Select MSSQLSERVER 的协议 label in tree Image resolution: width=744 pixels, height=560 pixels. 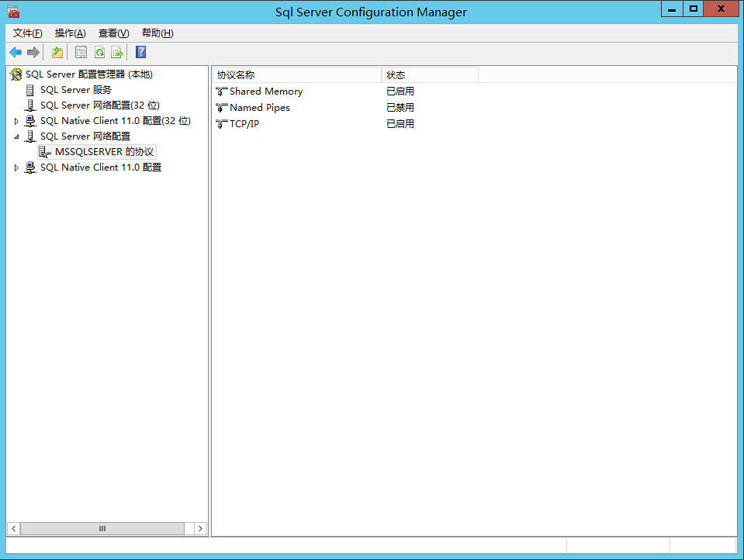[x=105, y=152]
